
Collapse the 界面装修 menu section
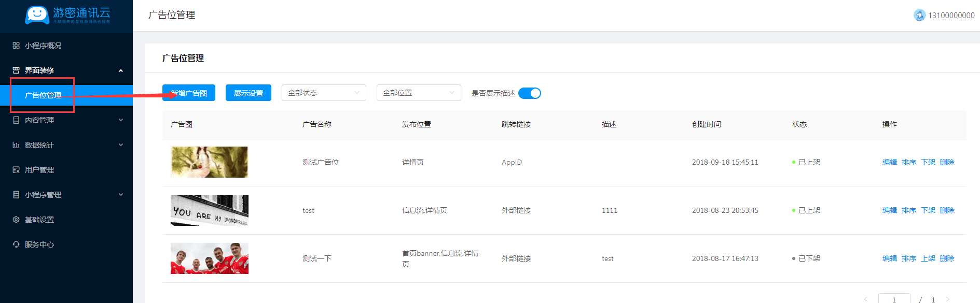tap(121, 70)
